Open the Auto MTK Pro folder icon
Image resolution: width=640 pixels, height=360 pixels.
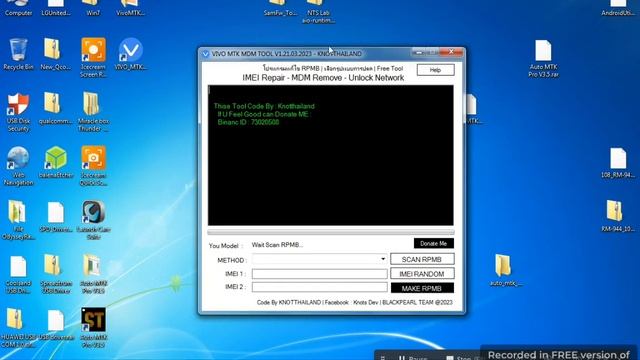(x=92, y=266)
